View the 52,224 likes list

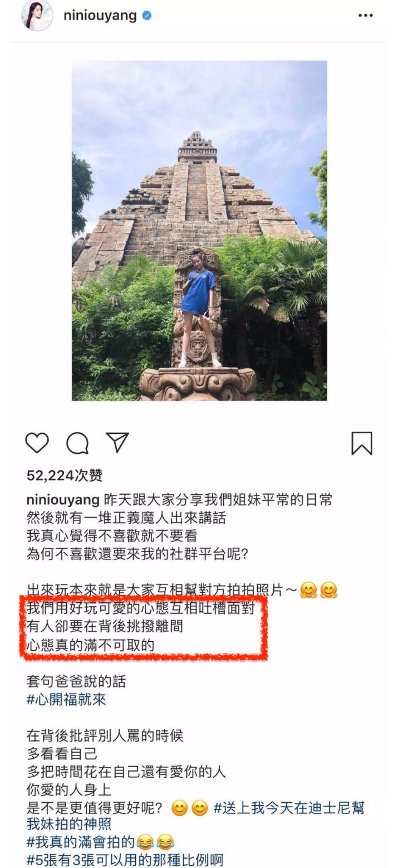click(65, 475)
